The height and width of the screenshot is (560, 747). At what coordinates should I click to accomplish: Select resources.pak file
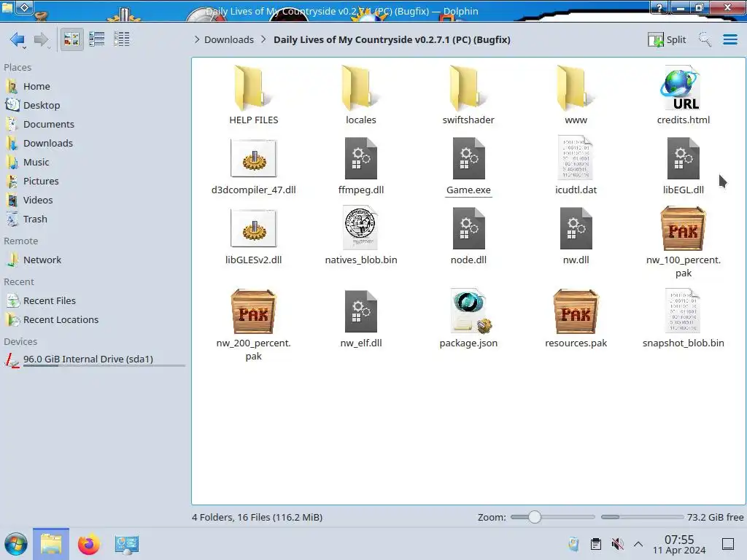(x=576, y=319)
